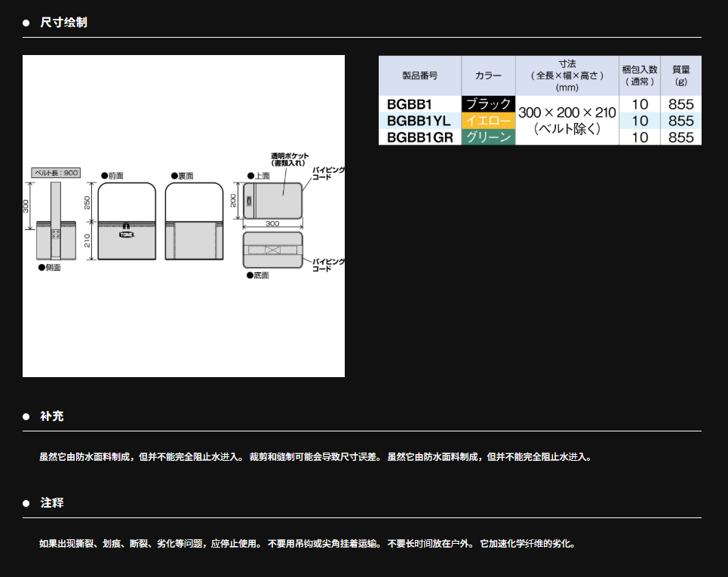Screen dimensions: 728x577
Task: Click the 製品番号 column header
Action: (419, 75)
